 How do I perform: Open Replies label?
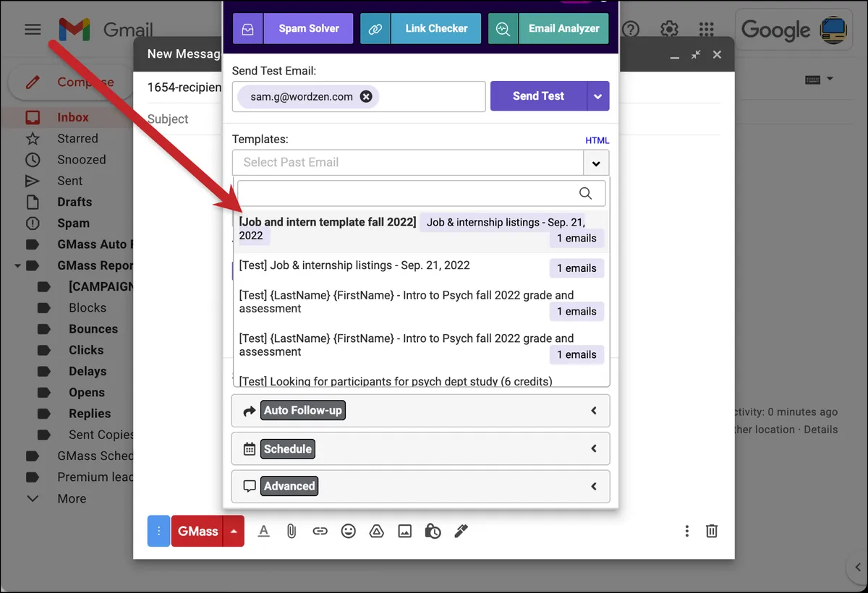tap(90, 414)
